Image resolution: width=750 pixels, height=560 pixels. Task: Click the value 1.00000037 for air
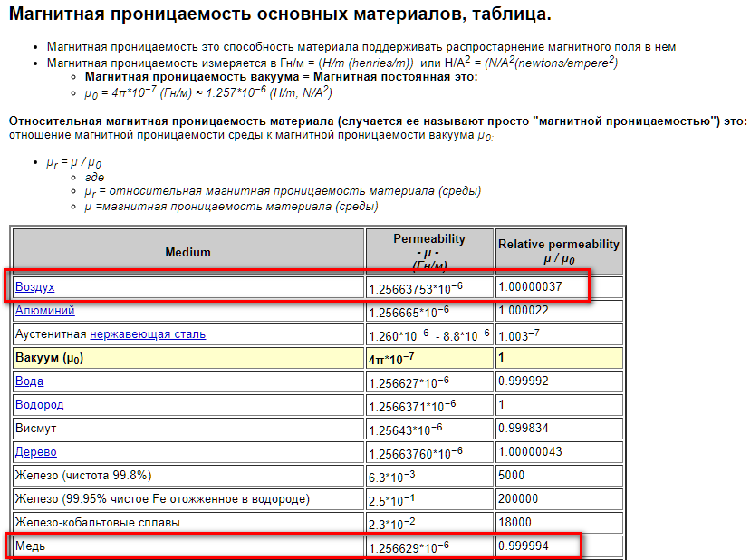(530, 286)
